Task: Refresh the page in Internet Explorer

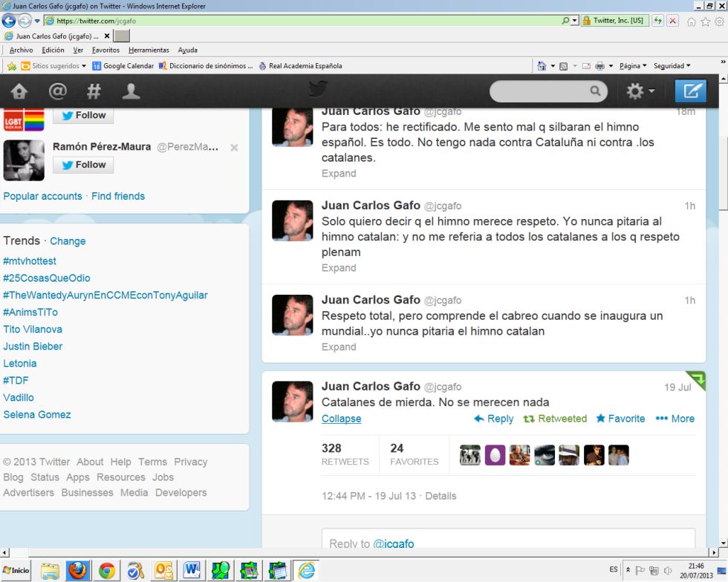Action: point(657,21)
